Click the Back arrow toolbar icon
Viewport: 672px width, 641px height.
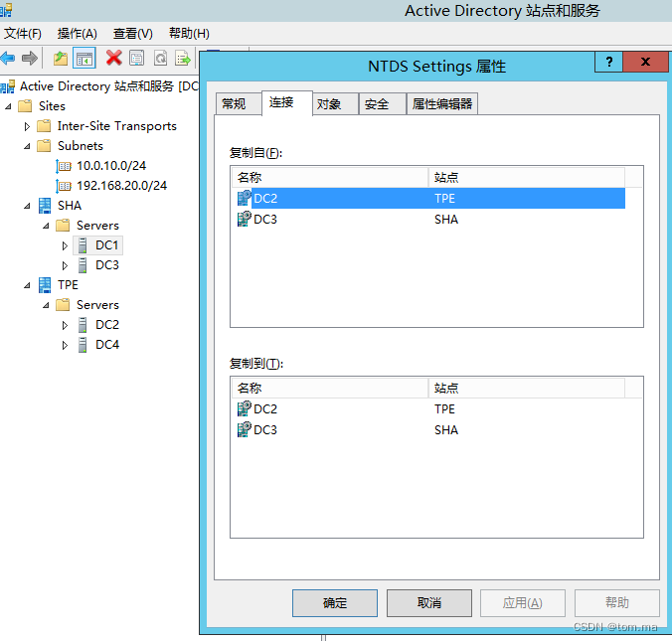(x=8, y=58)
